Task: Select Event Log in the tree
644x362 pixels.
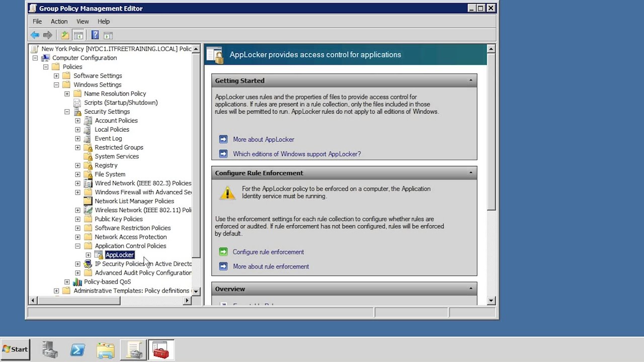Action: (x=108, y=139)
